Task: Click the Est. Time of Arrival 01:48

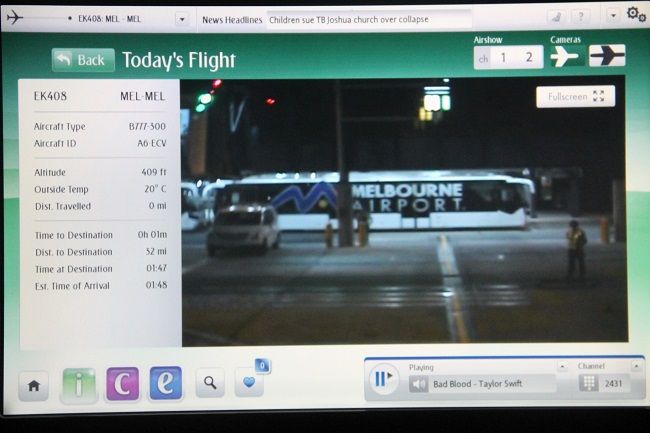Action: click(157, 285)
